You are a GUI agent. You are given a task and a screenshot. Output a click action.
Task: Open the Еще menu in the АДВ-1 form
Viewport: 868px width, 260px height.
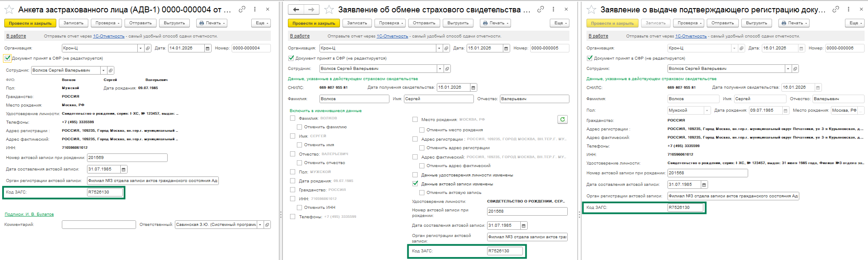262,23
